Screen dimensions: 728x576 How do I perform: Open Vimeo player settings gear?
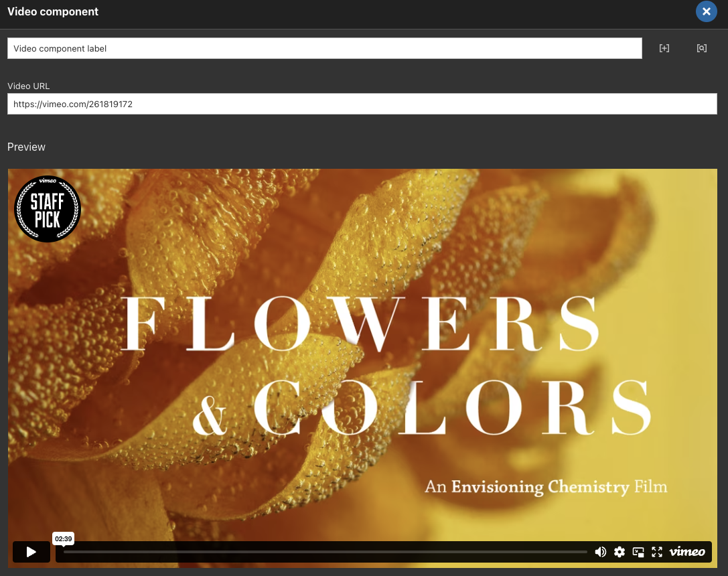pos(620,552)
